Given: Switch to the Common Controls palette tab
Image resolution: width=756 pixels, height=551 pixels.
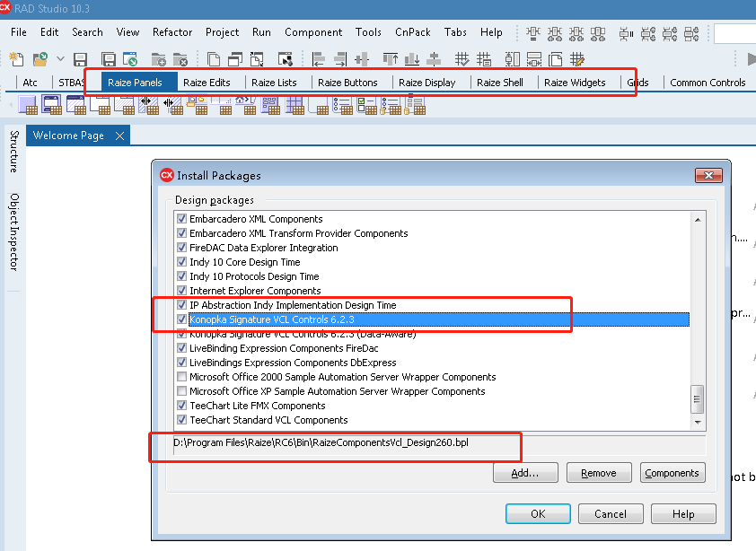Looking at the screenshot, I should (708, 83).
